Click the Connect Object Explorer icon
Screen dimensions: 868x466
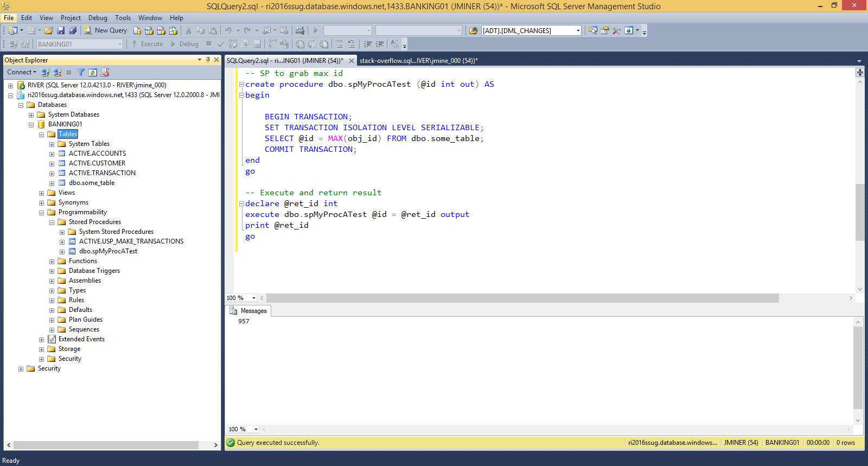(x=46, y=72)
